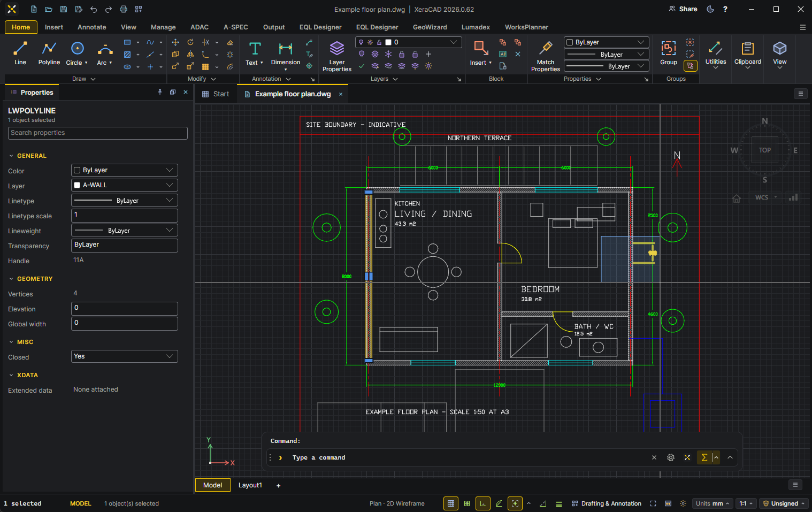Activate the Polyline tool
812x512 pixels.
49,53
